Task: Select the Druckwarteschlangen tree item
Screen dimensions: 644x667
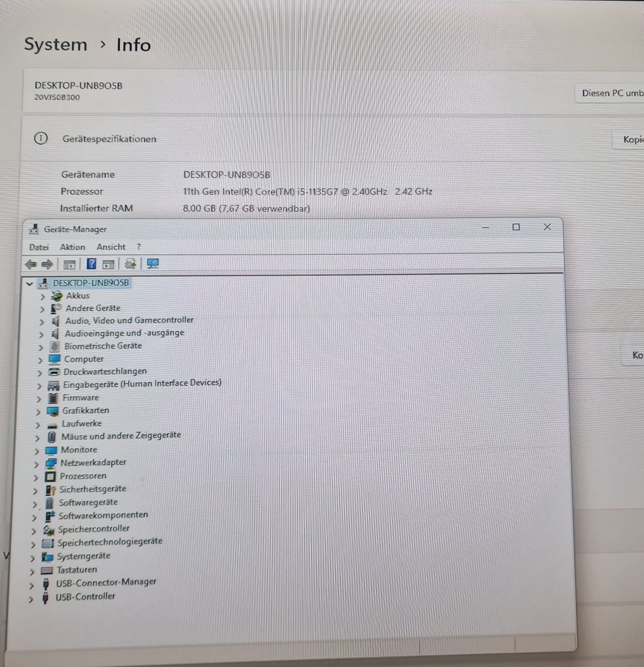Action: pos(105,372)
